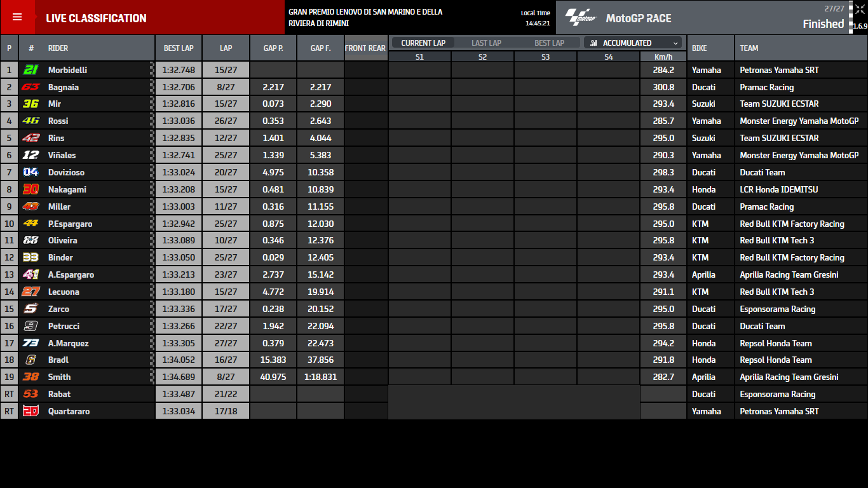Click the Local Time 14:45:21 display
The width and height of the screenshot is (868, 488).
tap(535, 18)
